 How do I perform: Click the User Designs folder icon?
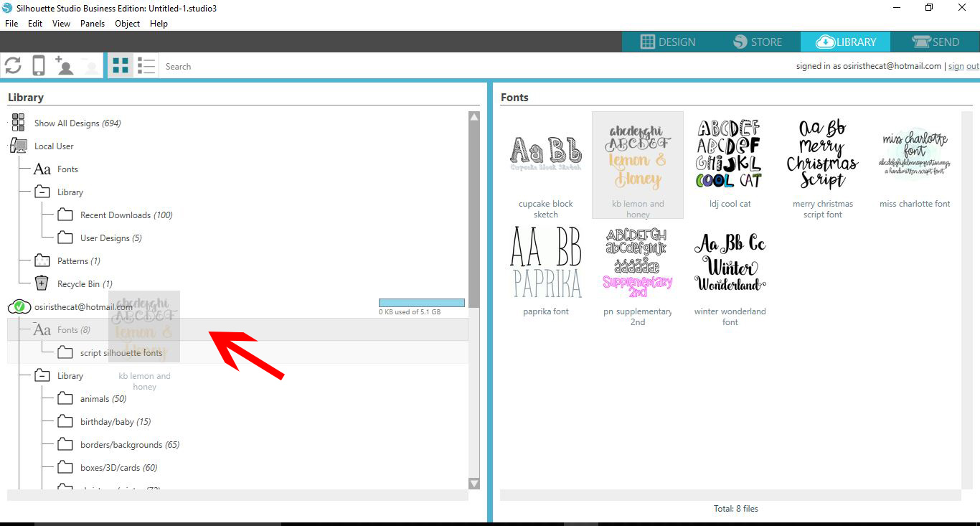point(65,238)
